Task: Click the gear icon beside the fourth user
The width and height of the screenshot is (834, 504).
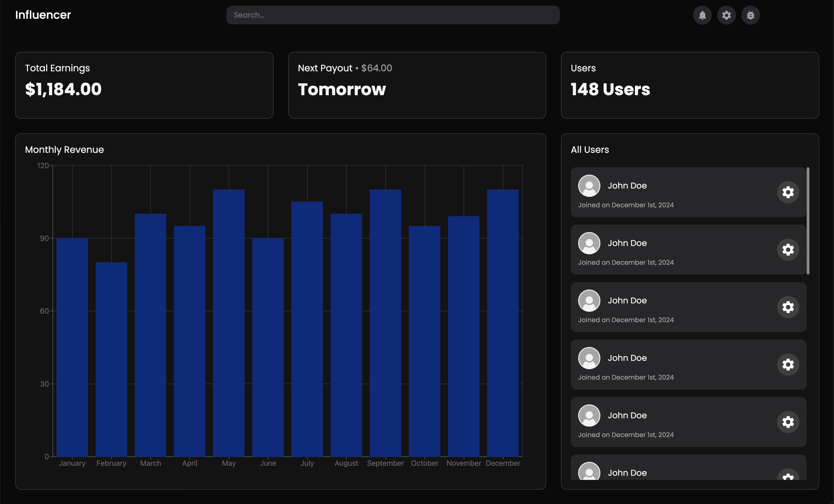Action: click(x=788, y=365)
